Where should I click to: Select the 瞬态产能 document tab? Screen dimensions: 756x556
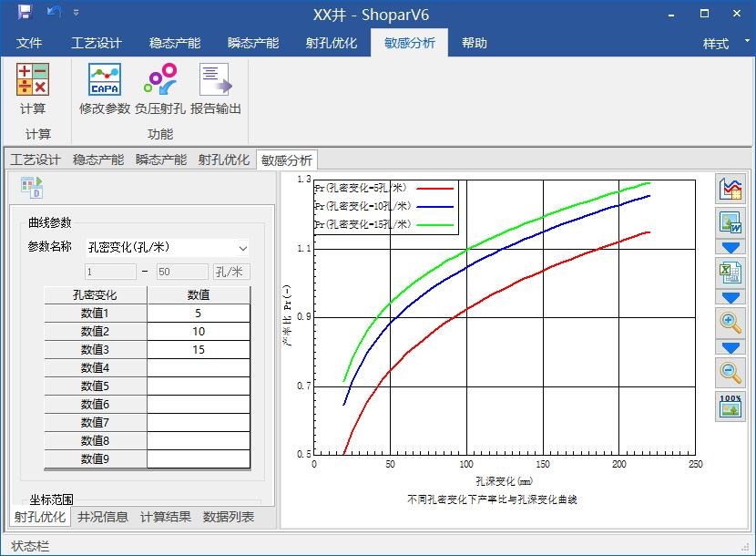[161, 160]
